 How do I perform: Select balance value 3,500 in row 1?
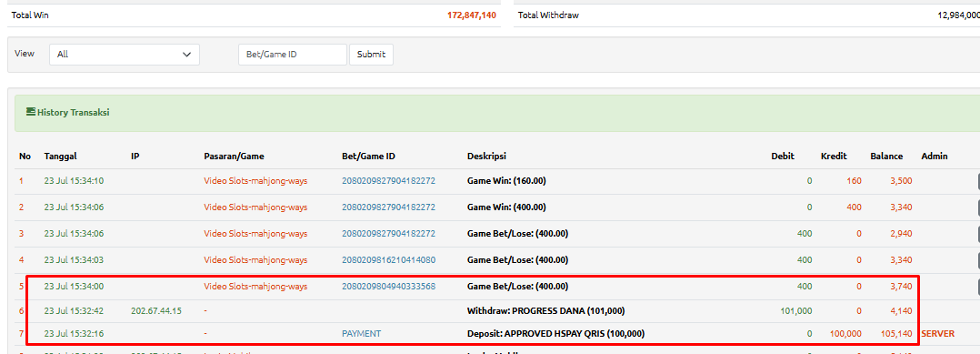(x=901, y=181)
